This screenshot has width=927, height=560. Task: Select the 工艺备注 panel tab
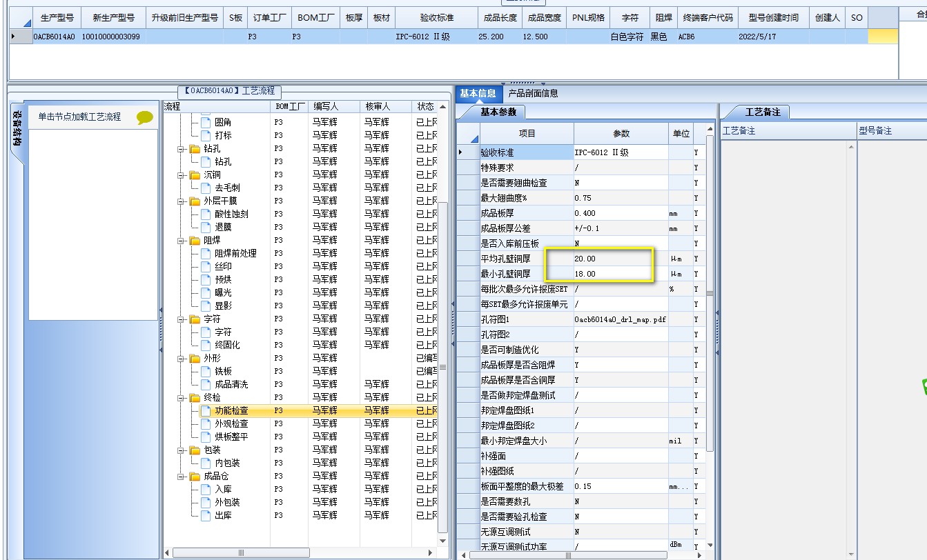pyautogui.click(x=761, y=112)
